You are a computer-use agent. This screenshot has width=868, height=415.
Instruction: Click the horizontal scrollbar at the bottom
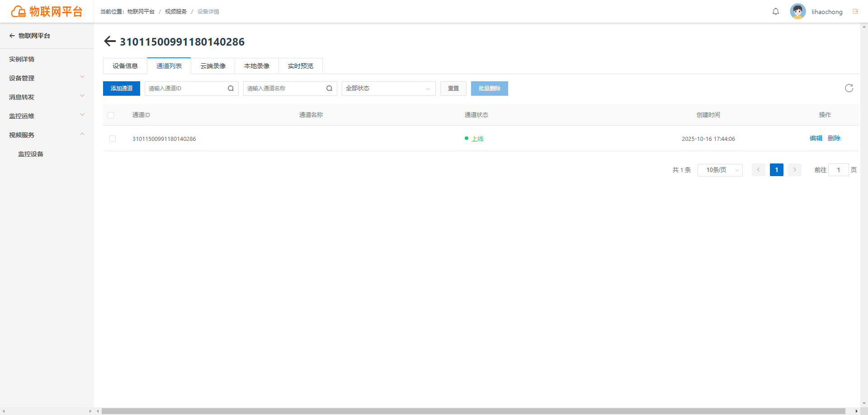pyautogui.click(x=473, y=411)
